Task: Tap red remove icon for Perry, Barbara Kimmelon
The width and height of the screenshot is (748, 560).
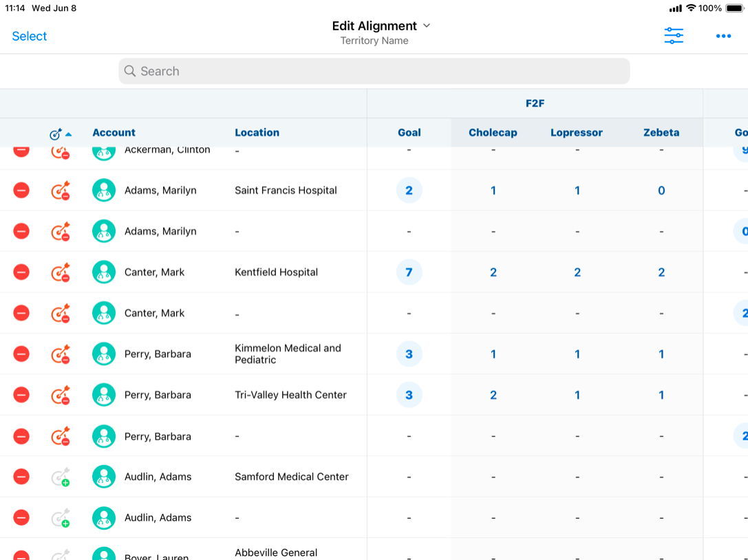Action: coord(21,354)
